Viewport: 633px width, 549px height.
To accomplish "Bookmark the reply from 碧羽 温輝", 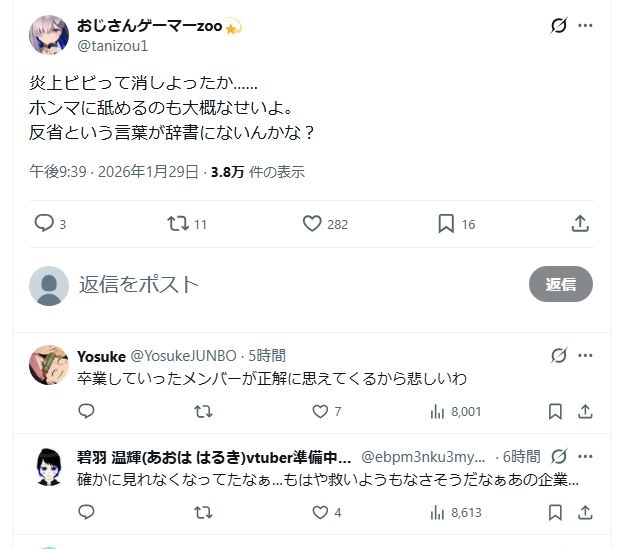I will coord(556,512).
